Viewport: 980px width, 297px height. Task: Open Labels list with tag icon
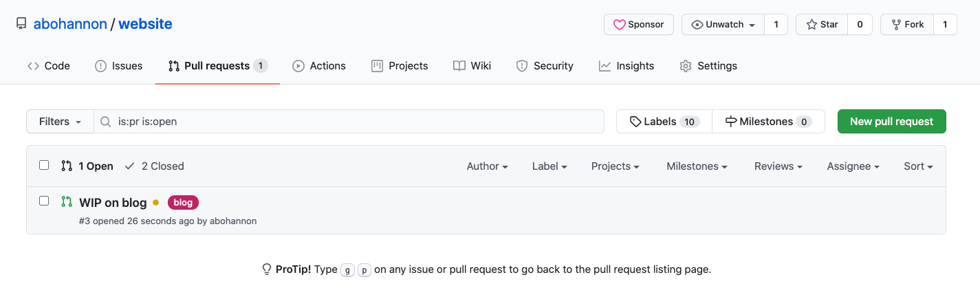[664, 122]
